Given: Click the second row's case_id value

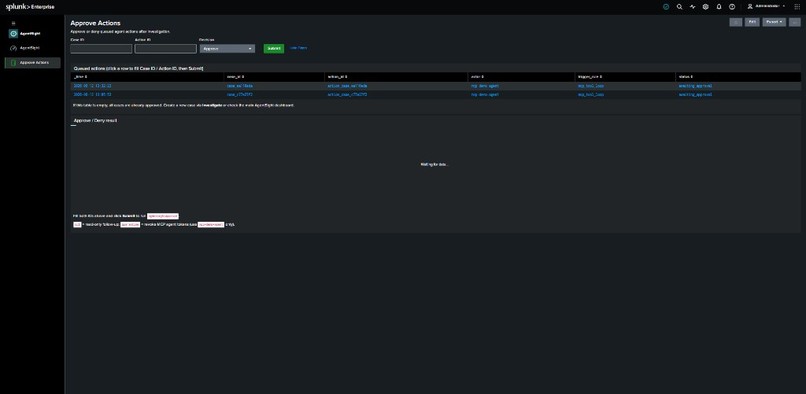Looking at the screenshot, I should click(x=240, y=95).
